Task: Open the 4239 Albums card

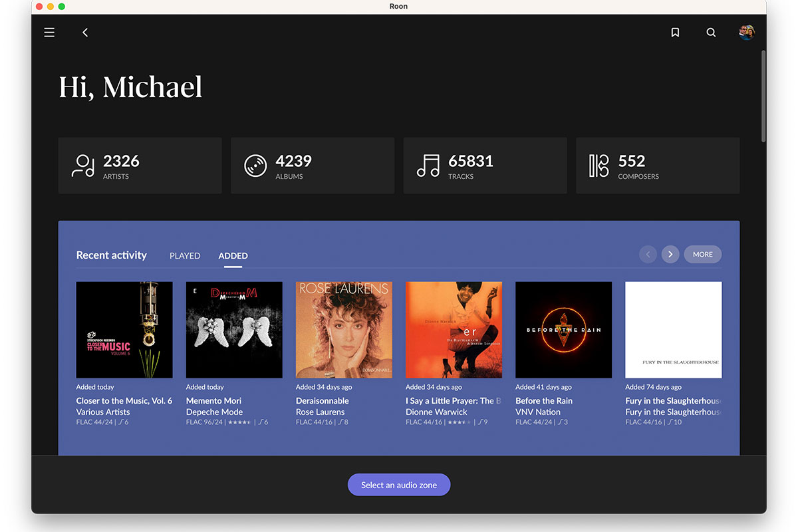Action: click(x=313, y=166)
